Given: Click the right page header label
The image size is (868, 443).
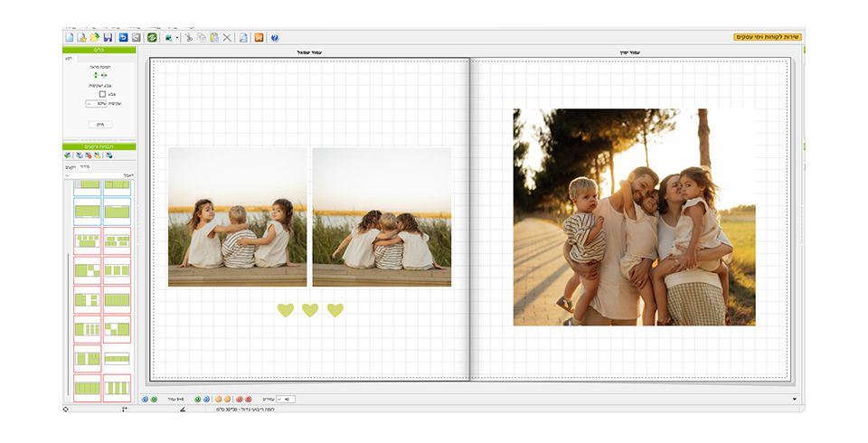Looking at the screenshot, I should [629, 52].
